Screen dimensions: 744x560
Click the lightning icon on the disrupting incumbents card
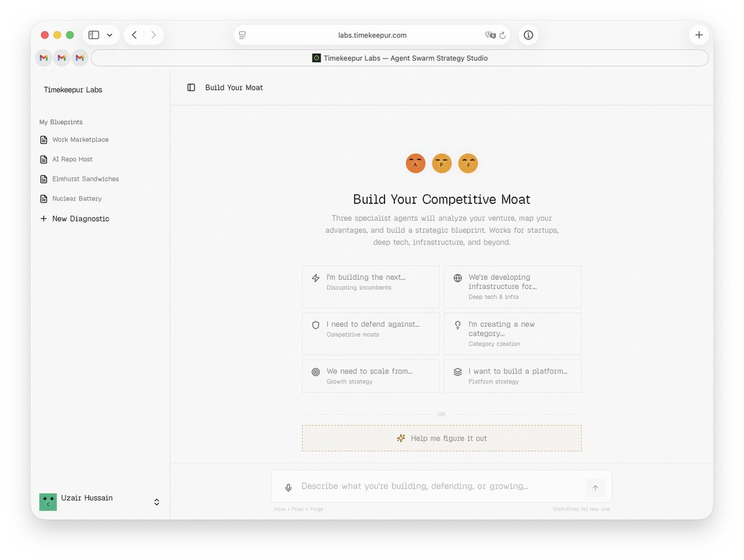tap(316, 277)
